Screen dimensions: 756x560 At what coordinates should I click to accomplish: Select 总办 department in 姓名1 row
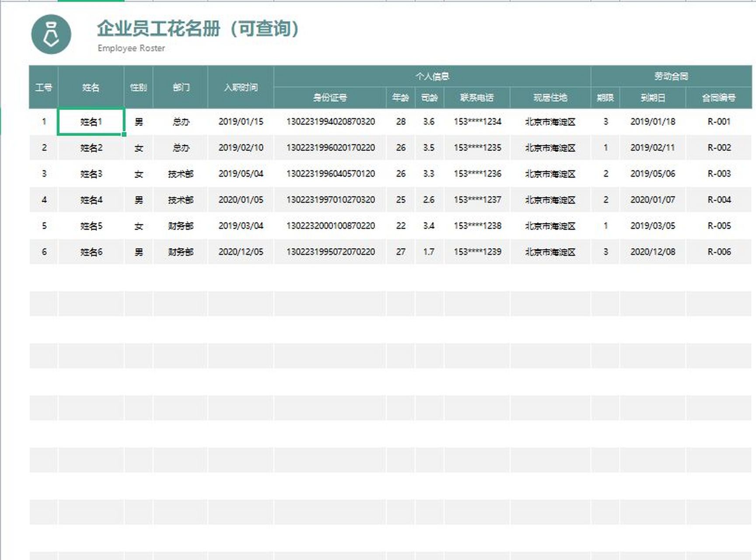181,122
